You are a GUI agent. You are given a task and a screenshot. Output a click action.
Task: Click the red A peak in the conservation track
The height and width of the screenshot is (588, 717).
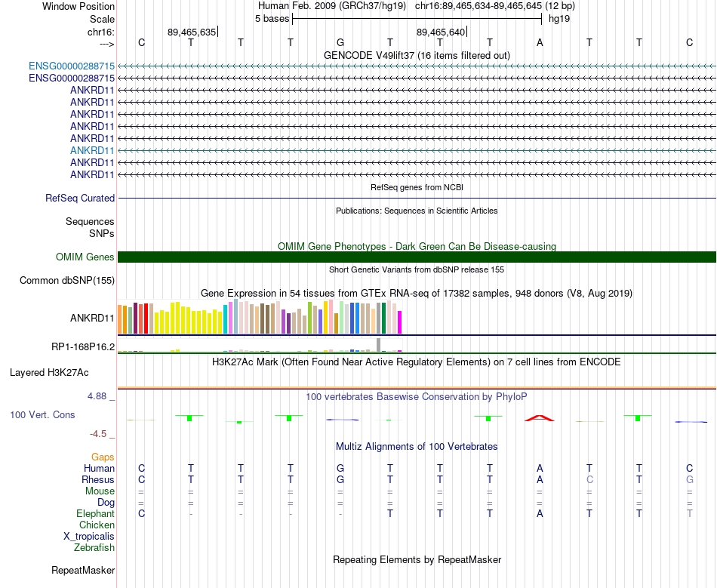point(540,418)
